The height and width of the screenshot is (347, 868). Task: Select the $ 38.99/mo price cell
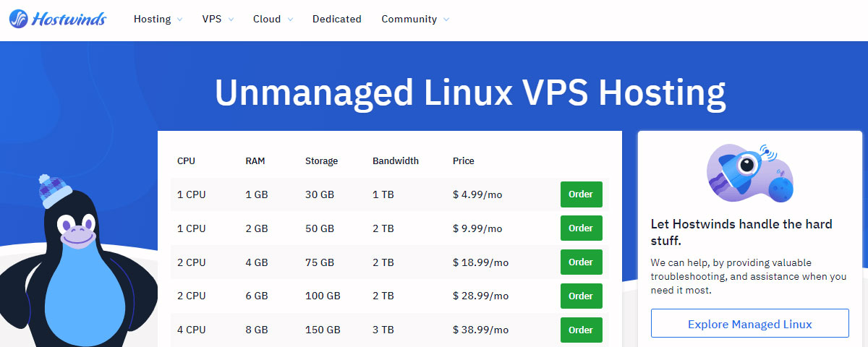click(480, 330)
